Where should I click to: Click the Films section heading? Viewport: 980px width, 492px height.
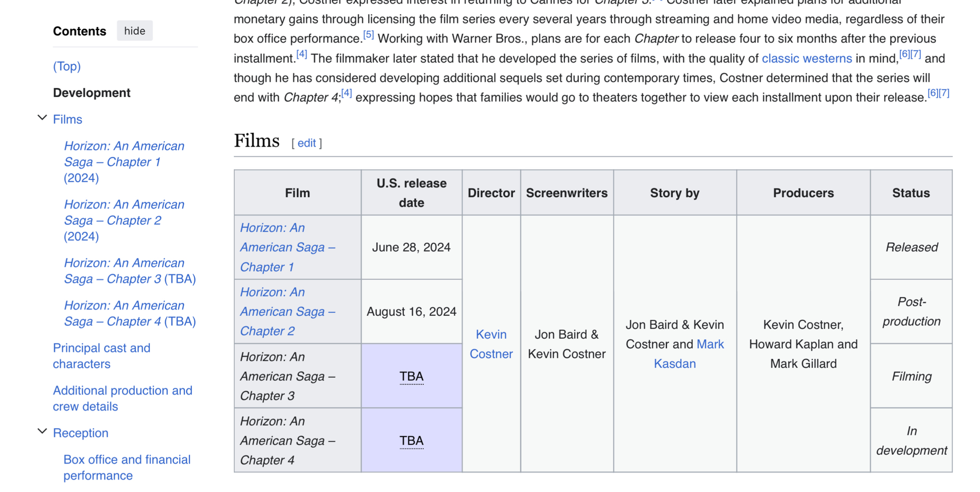click(257, 140)
